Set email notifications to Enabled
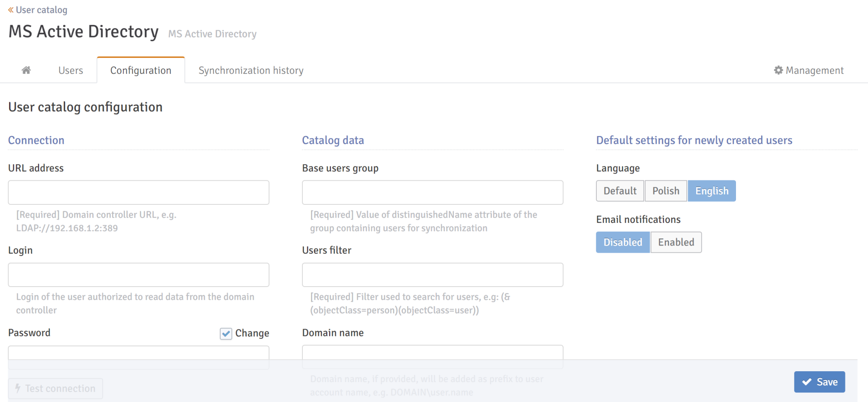The height and width of the screenshot is (402, 868). pos(676,242)
